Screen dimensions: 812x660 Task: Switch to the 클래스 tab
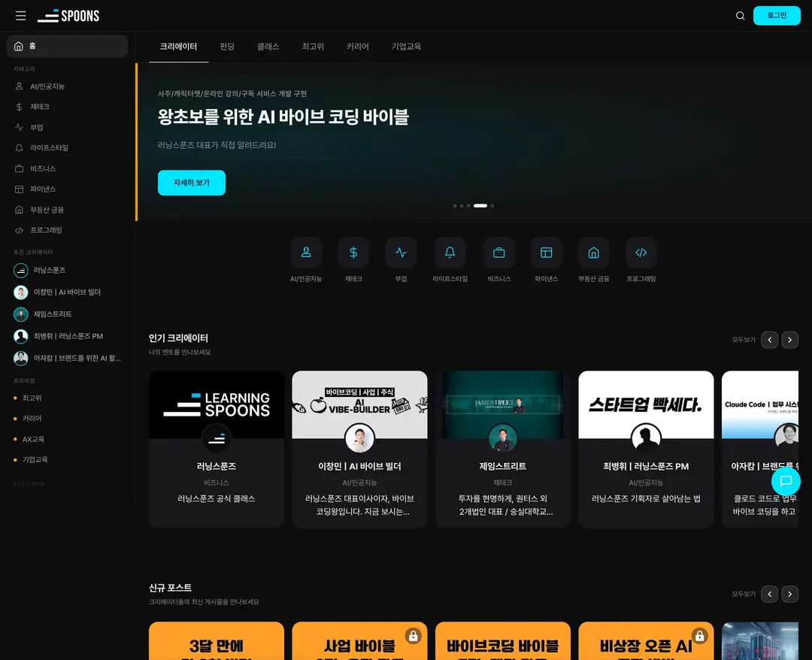[x=268, y=47]
